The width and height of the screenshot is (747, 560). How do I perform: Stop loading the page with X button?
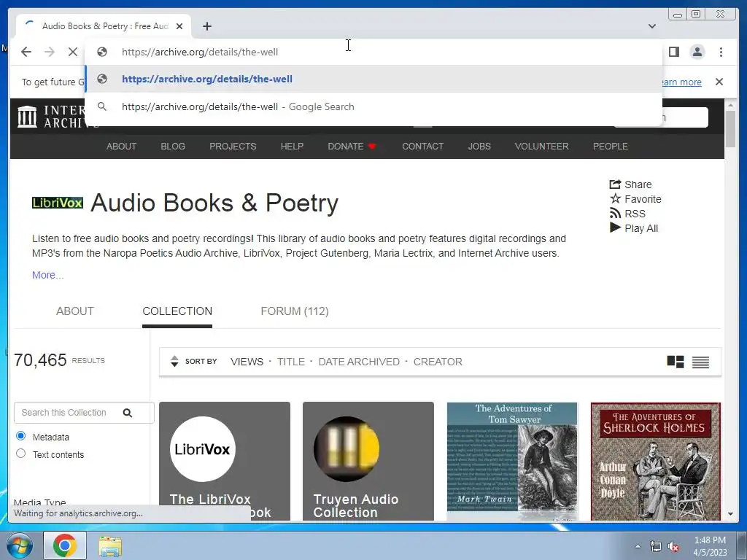pos(72,52)
